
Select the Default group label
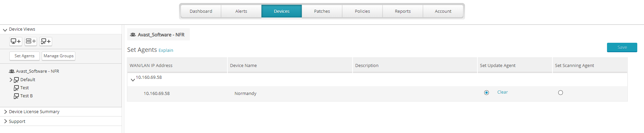(x=28, y=80)
